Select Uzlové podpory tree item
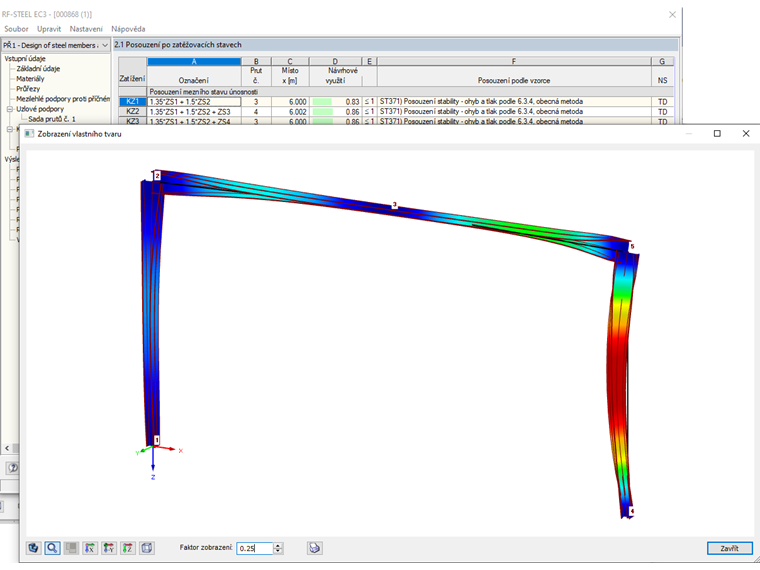Image resolution: width=760 pixels, height=570 pixels. pyautogui.click(x=40, y=109)
